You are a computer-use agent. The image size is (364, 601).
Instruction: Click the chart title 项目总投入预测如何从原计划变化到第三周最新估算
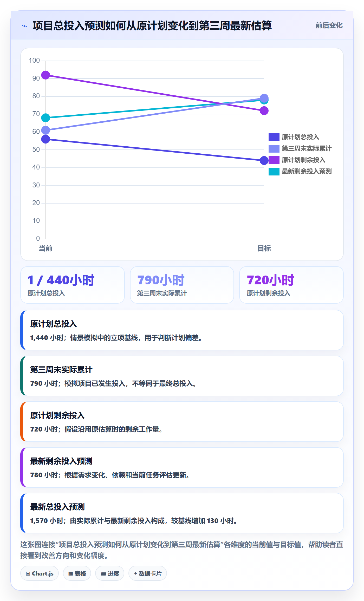pos(152,26)
